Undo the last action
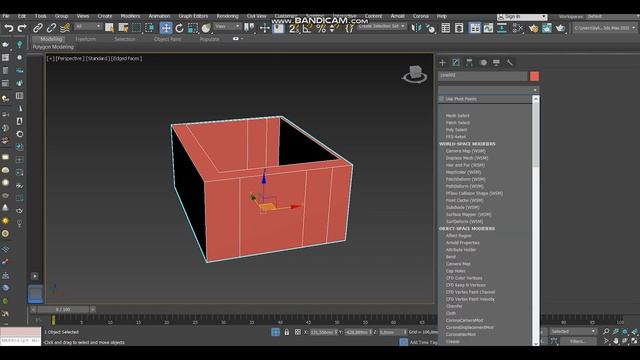Image resolution: width=640 pixels, height=360 pixels. 9,28
